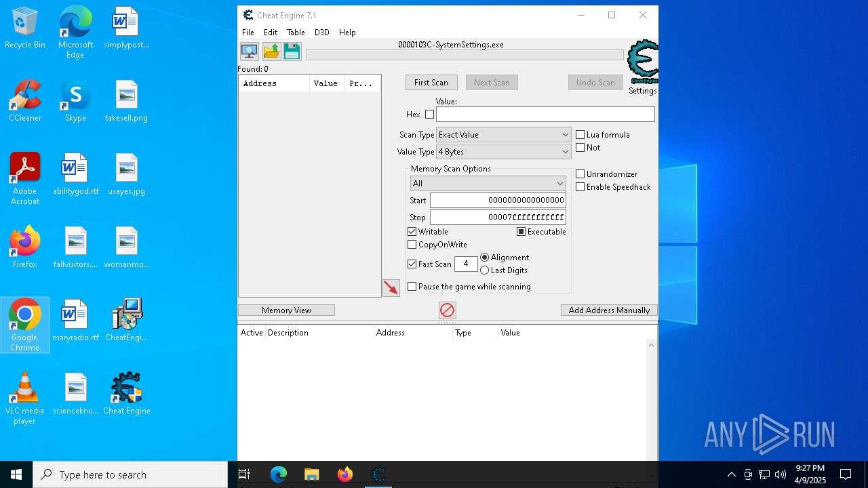Click the red arrow add-to-list icon
The width and height of the screenshot is (868, 488).
click(x=391, y=288)
